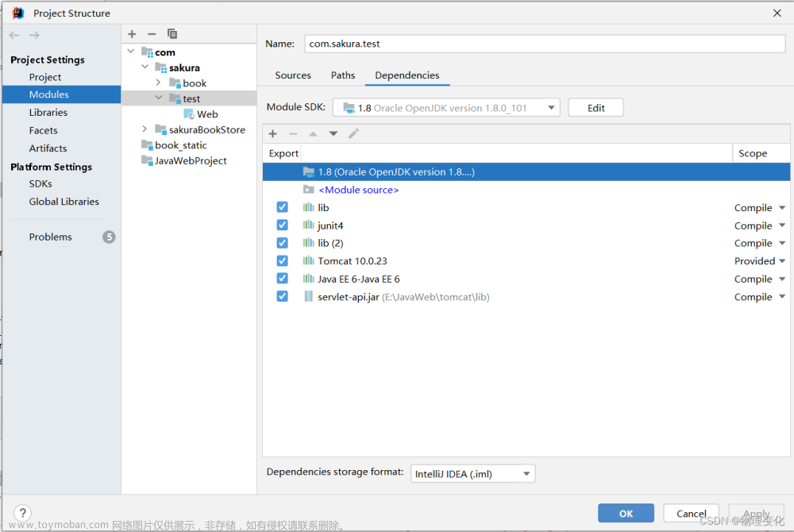Click the Edit SDK button
The image size is (794, 532).
(595, 107)
